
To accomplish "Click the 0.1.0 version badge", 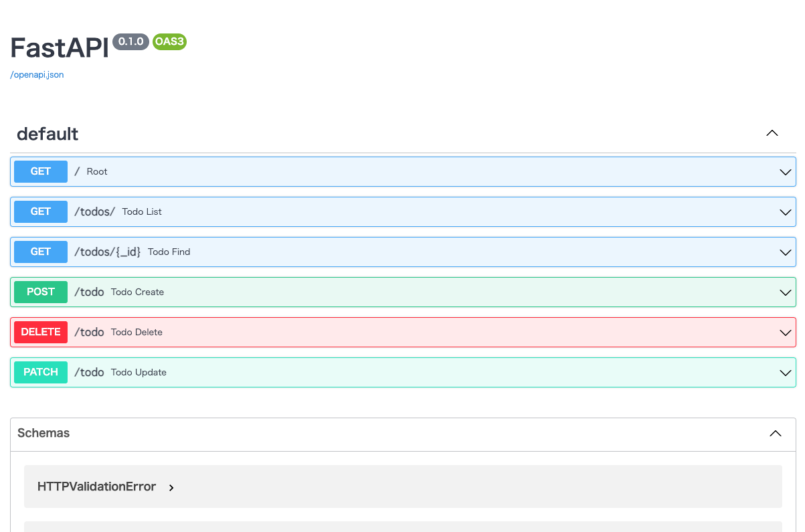I will 130,41.
